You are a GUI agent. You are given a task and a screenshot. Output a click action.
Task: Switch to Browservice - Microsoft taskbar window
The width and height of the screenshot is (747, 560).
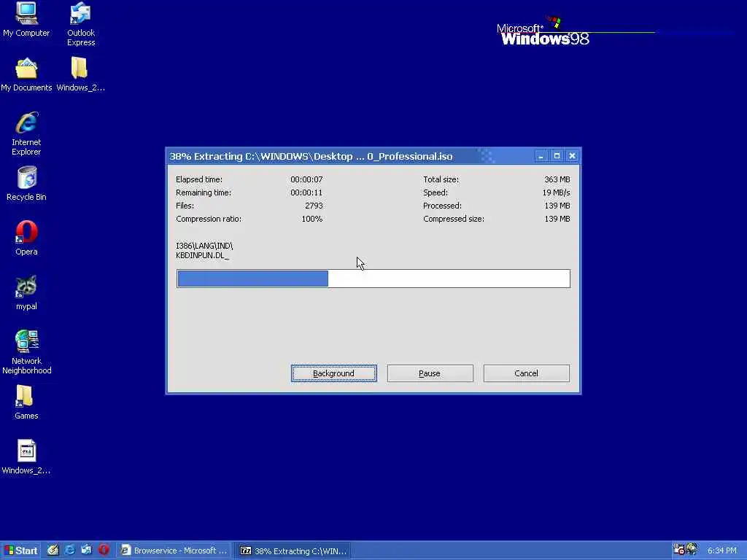174,551
